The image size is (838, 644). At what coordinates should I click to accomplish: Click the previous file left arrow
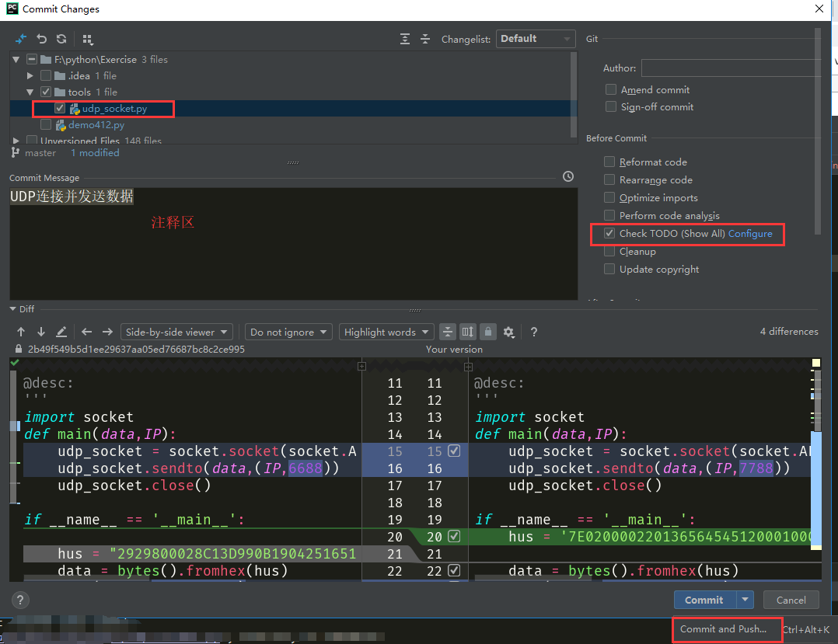pyautogui.click(x=86, y=332)
